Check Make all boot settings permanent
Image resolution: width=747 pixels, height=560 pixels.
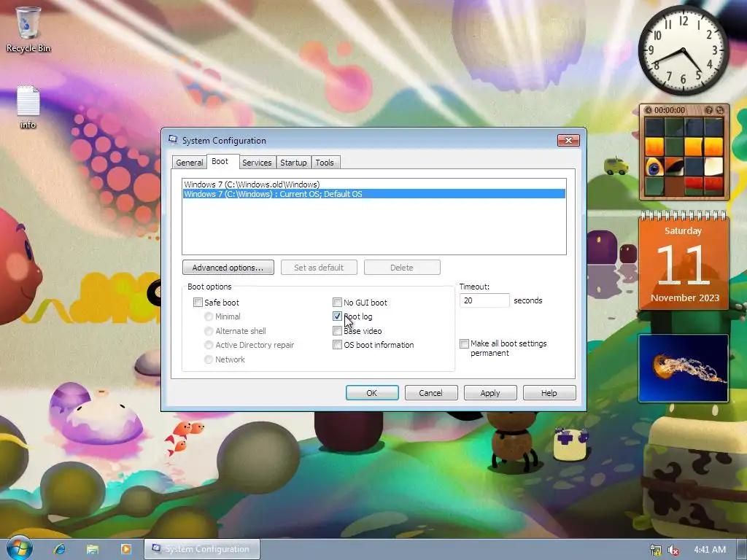tap(464, 343)
